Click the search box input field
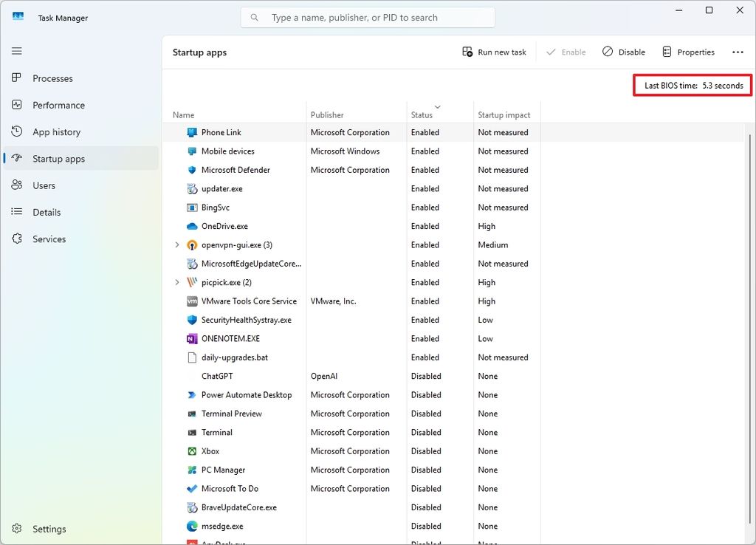The width and height of the screenshot is (756, 545). [368, 18]
